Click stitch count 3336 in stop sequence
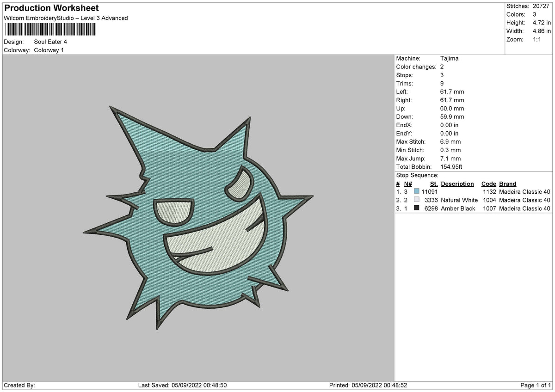555x392 pixels. [431, 200]
